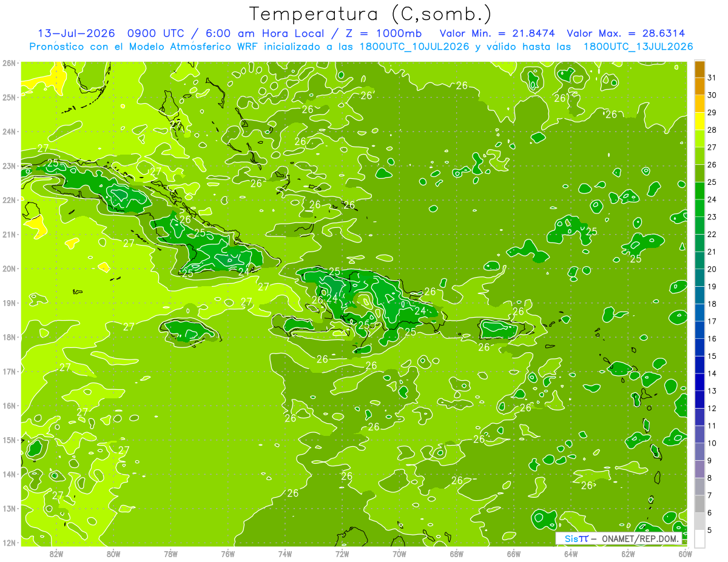Click the "14N" latitude axis label
This screenshot has width=728, height=562.
click(x=8, y=474)
